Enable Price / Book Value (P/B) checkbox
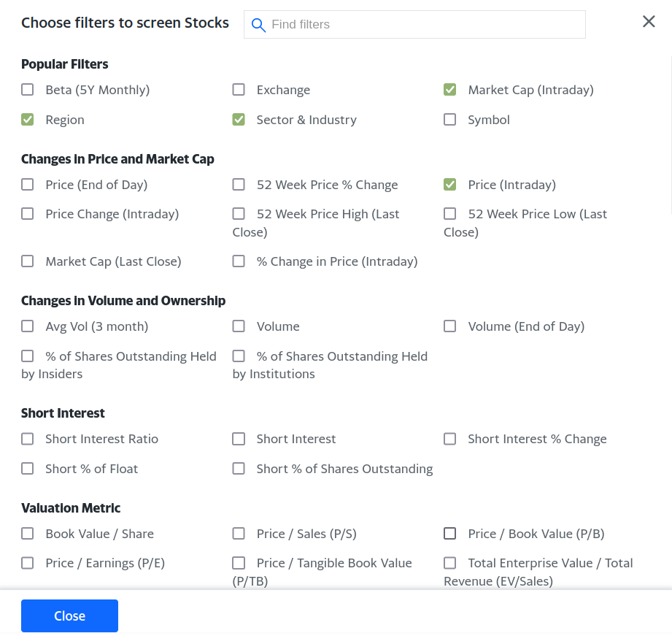This screenshot has width=672, height=644. (x=450, y=534)
